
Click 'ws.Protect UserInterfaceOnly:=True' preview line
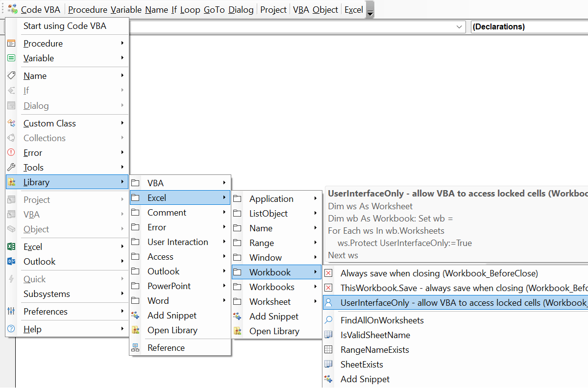tap(405, 243)
